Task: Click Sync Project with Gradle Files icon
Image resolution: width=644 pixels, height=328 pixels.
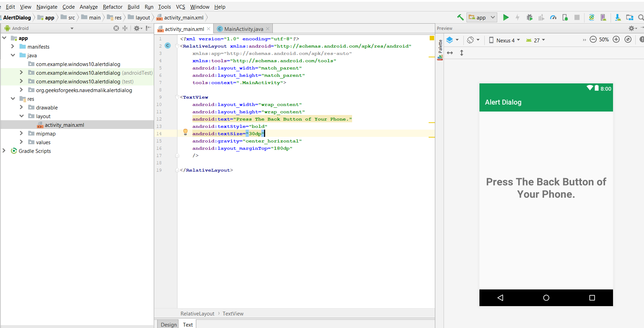Action: tap(591, 17)
